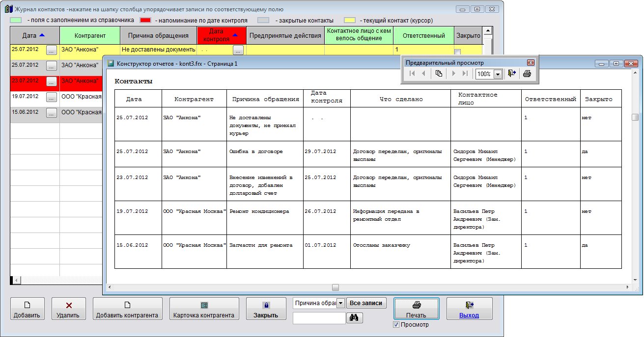
Task: Click the Удалить button with red X
Action: pyautogui.click(x=68, y=309)
